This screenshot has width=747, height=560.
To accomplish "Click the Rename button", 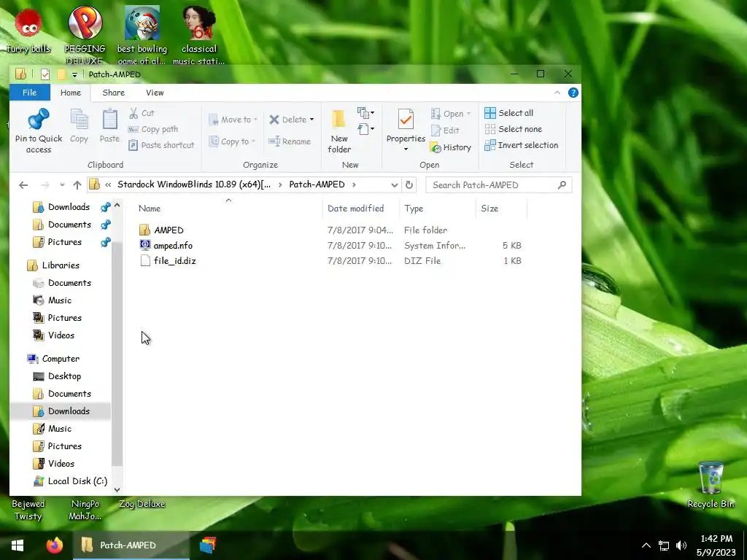I will 289,141.
